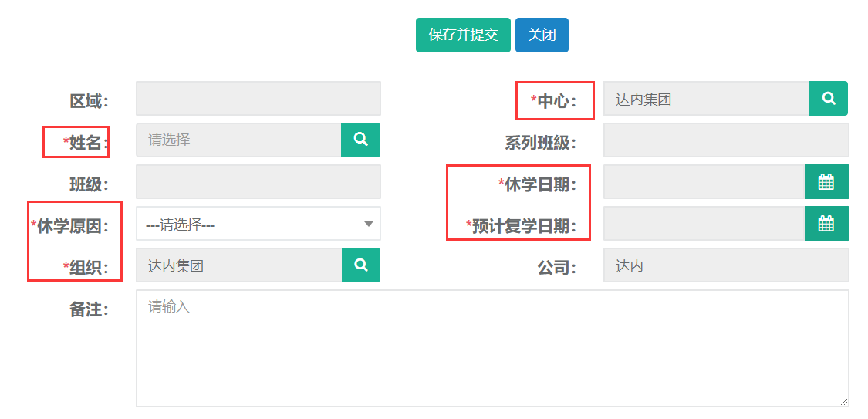
Task: Click into the 备注 textarea
Action: (491, 348)
